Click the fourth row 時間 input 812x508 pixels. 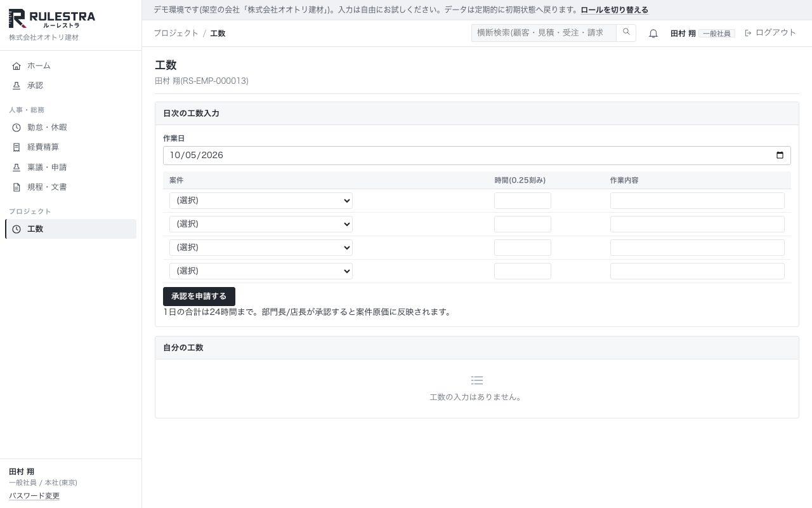[523, 271]
